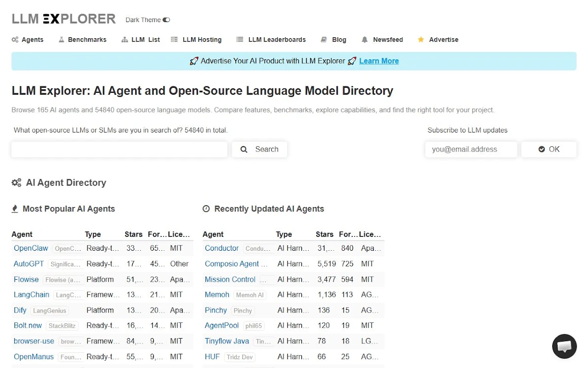Select the 5,519 stars cell for Composio
588x368 pixels.
327,263
